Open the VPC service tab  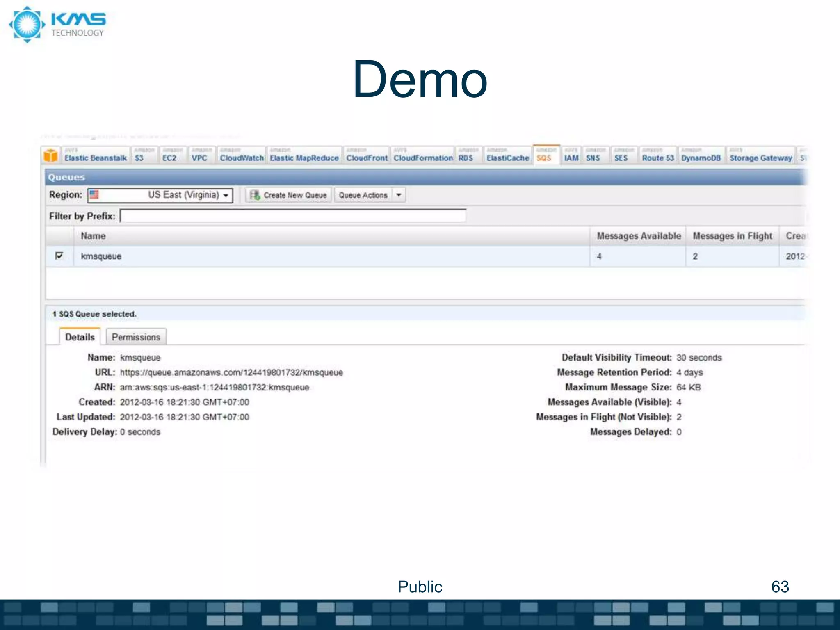pos(202,156)
